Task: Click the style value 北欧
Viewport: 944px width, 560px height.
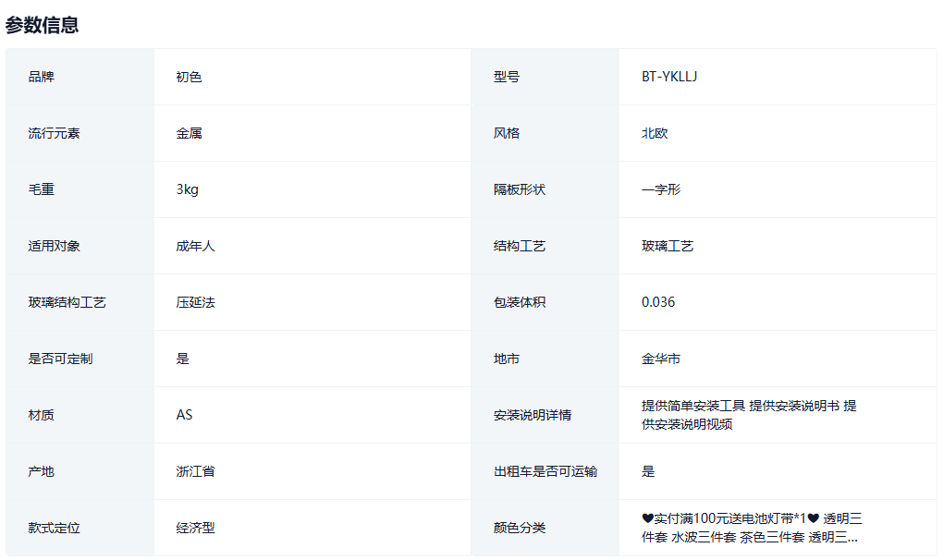Action: coord(655,133)
